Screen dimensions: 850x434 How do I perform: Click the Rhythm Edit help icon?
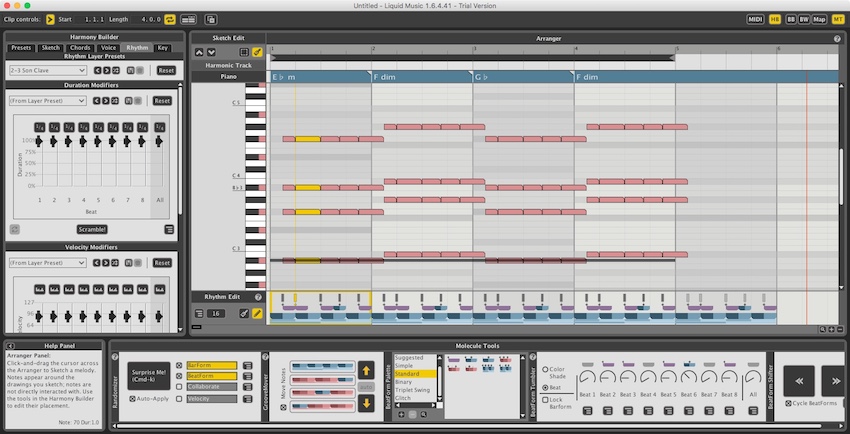(x=258, y=297)
